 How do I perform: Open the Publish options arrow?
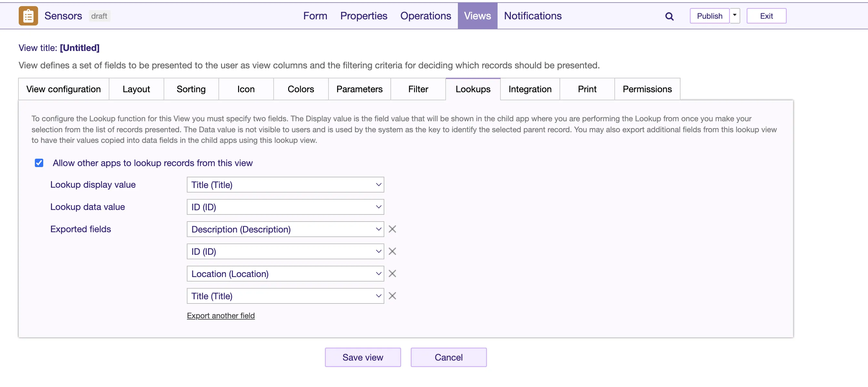[x=734, y=15]
